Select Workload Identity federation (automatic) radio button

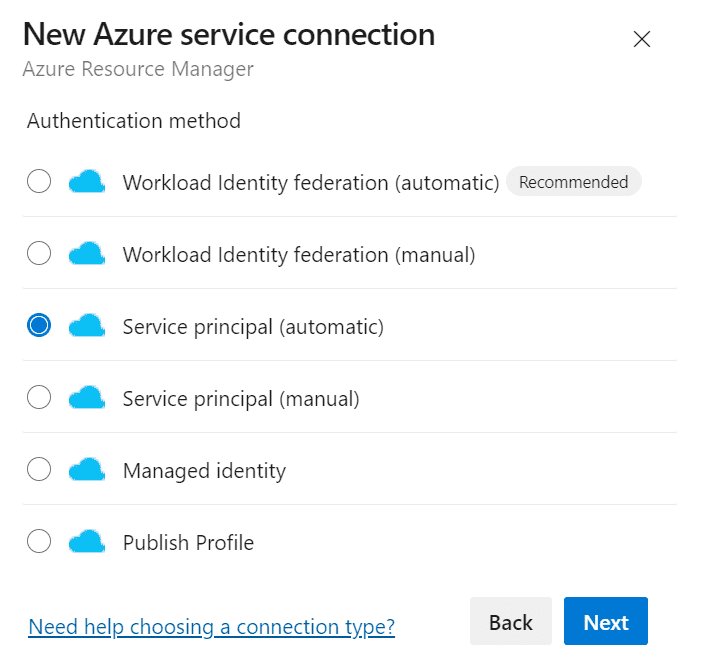click(39, 181)
